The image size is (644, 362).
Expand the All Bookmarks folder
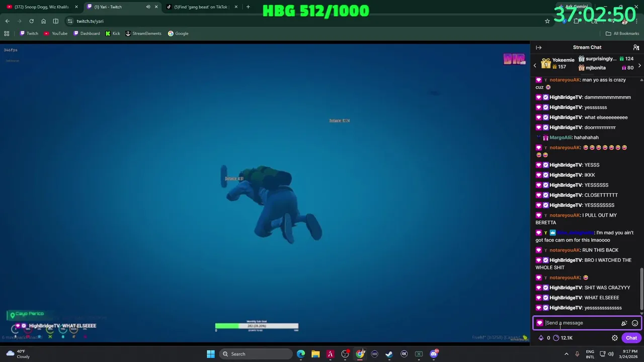tap(622, 33)
